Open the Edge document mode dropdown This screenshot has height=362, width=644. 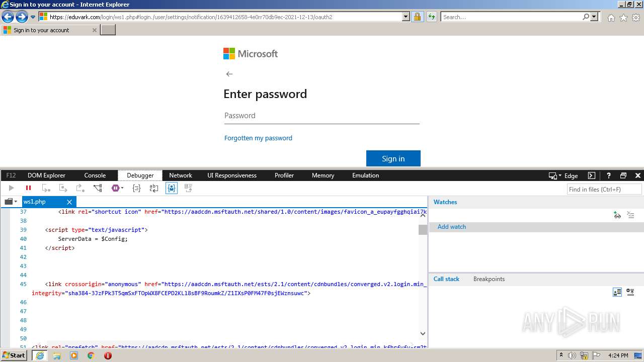point(563,175)
